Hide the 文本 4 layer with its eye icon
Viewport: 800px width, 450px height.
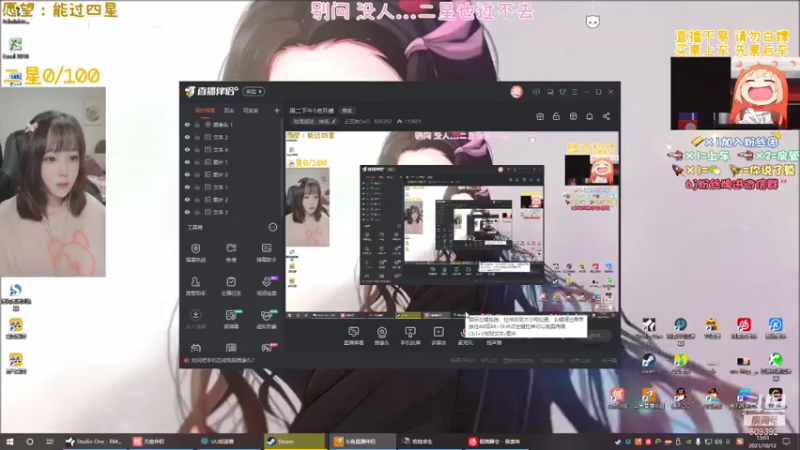[x=187, y=150]
